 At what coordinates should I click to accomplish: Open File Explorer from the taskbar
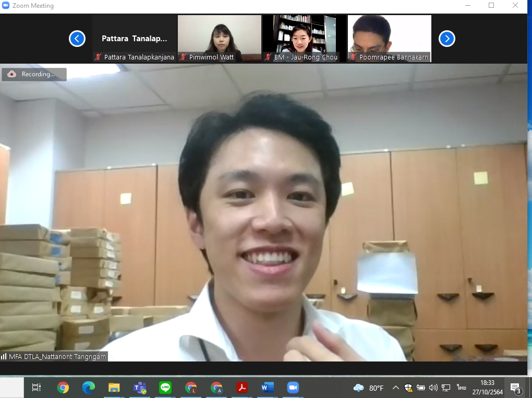(x=114, y=388)
